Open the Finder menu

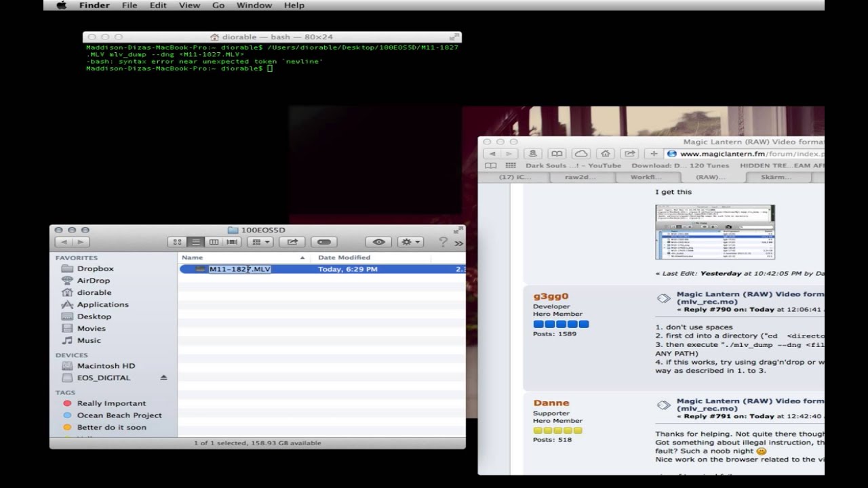(x=94, y=5)
